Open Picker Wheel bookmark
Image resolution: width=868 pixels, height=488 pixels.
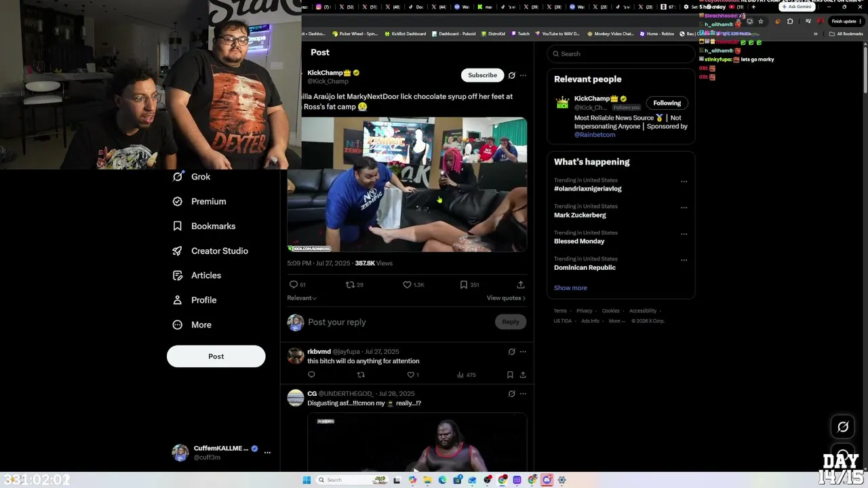click(354, 34)
